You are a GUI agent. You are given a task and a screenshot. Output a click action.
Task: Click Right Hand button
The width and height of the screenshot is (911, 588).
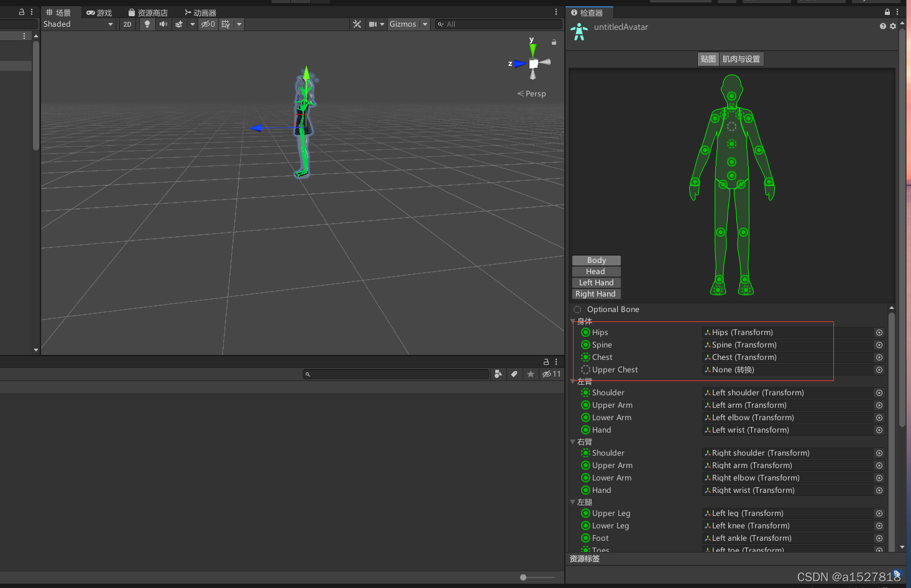(597, 294)
